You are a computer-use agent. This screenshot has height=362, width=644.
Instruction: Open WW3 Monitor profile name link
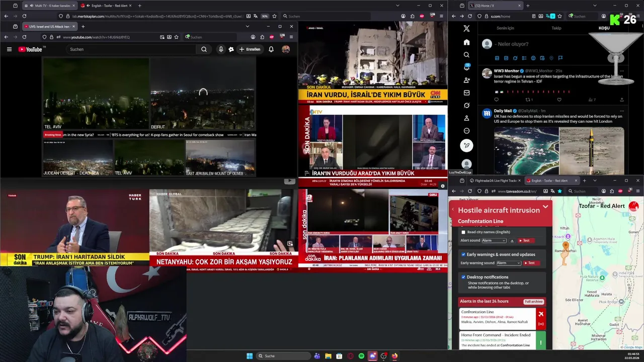coord(506,71)
